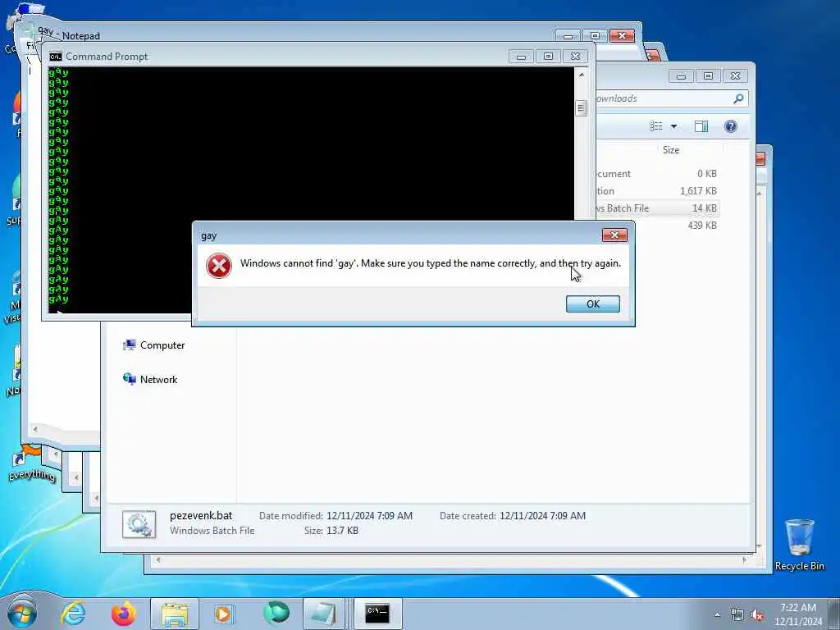Open the view options dropdown arrow in Explorer
The width and height of the screenshot is (840, 630).
point(674,126)
